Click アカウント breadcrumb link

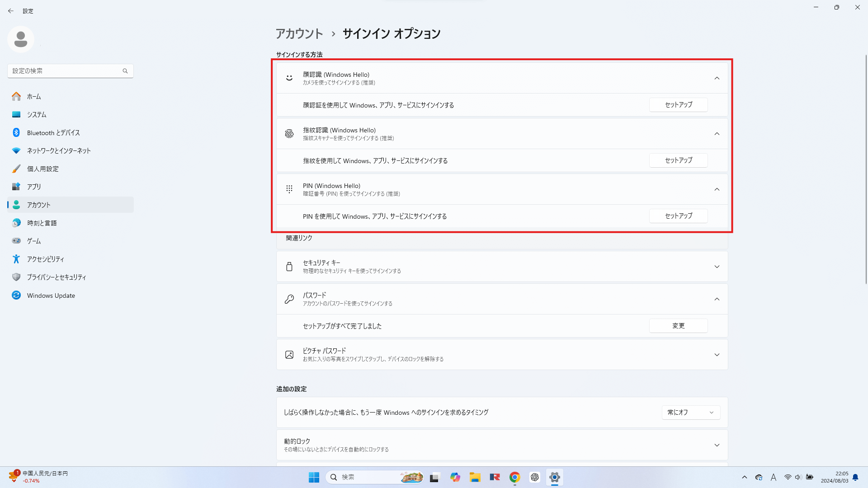tap(299, 33)
